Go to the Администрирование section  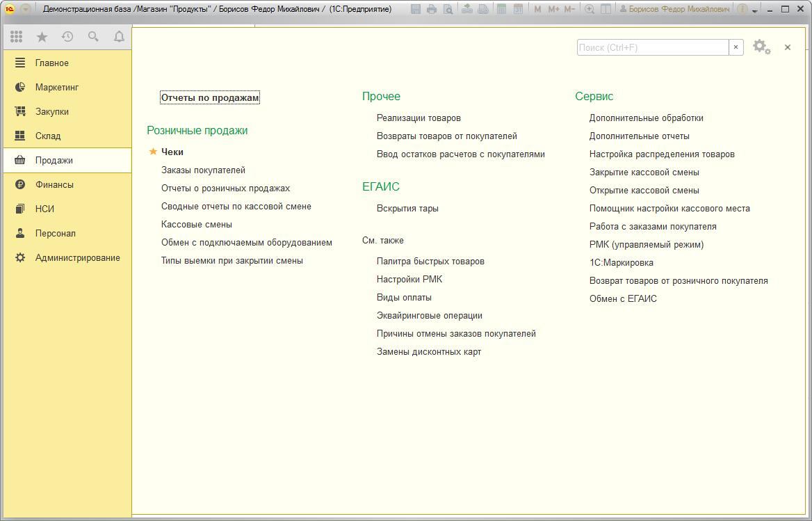click(67, 257)
